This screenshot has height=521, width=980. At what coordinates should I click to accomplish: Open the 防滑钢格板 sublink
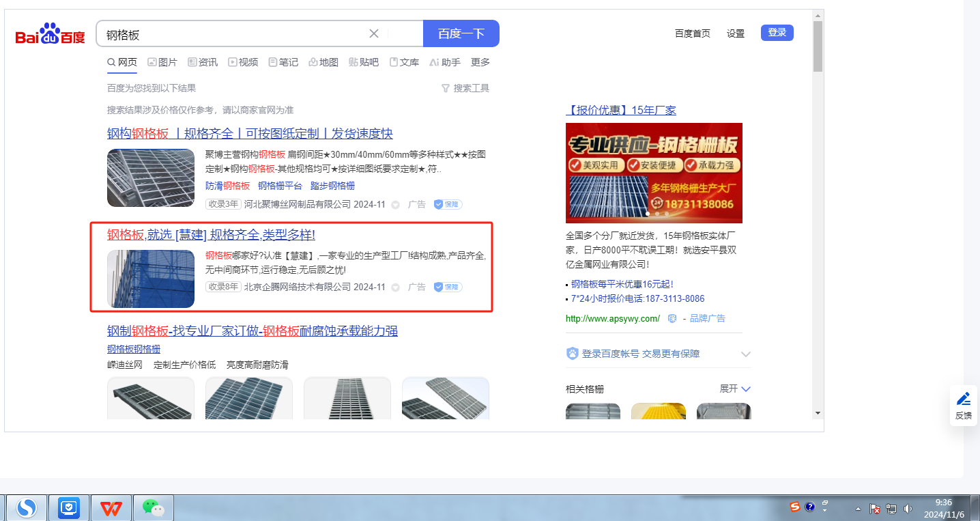[x=228, y=186]
